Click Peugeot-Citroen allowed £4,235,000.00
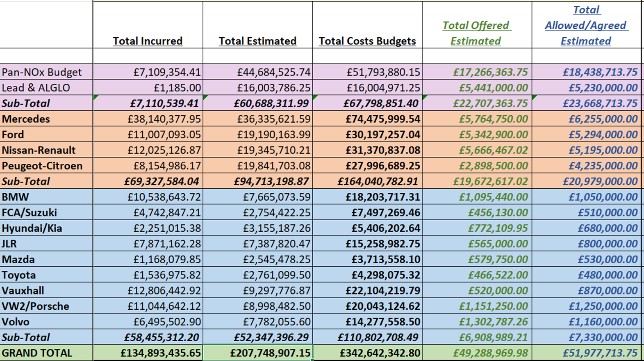This screenshot has height=361, width=644. [x=587, y=166]
